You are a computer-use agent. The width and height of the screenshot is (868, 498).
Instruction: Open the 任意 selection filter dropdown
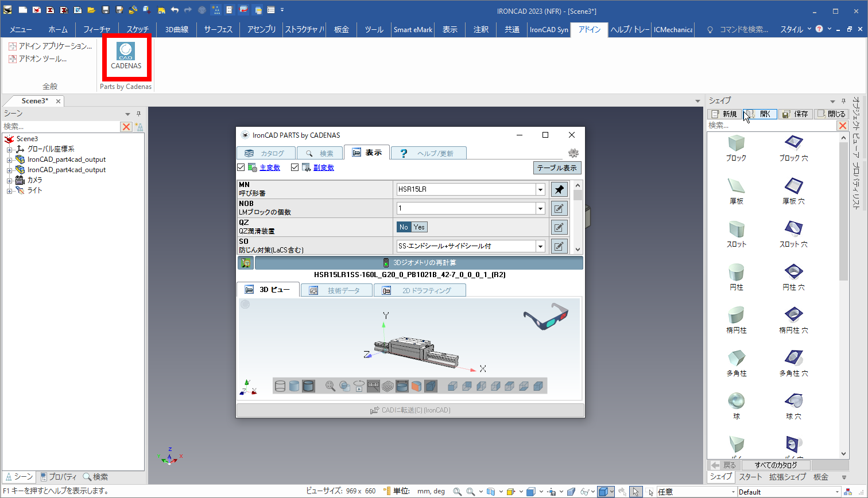pos(733,492)
